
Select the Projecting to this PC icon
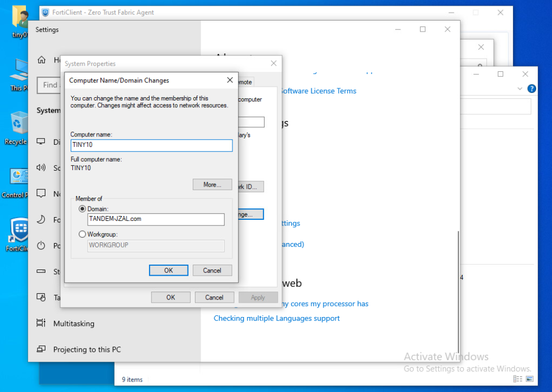tap(41, 349)
